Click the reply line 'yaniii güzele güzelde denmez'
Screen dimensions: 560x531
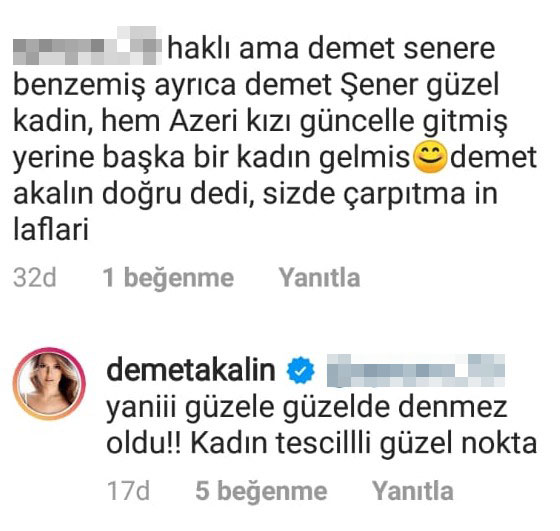307,409
